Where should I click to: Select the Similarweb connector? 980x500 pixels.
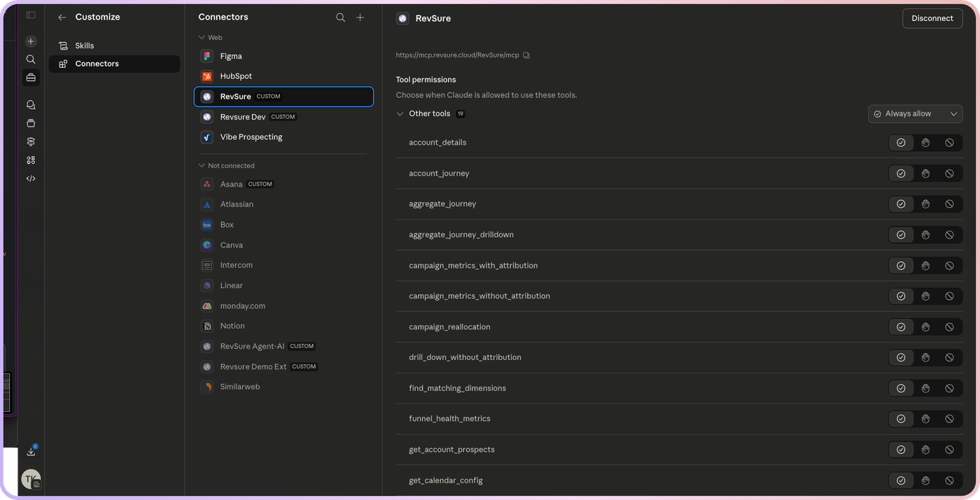[283, 387]
